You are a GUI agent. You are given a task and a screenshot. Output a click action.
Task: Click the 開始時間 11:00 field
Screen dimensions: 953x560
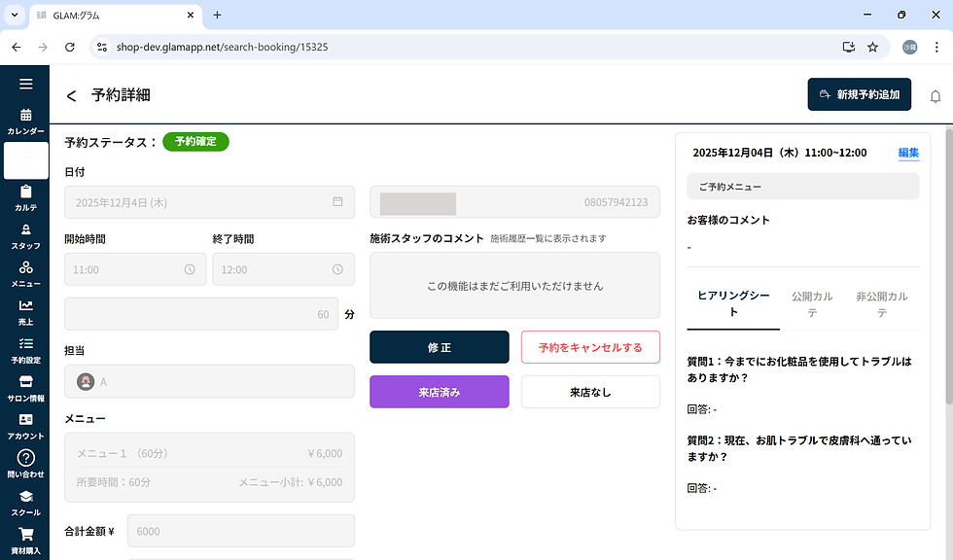click(135, 269)
